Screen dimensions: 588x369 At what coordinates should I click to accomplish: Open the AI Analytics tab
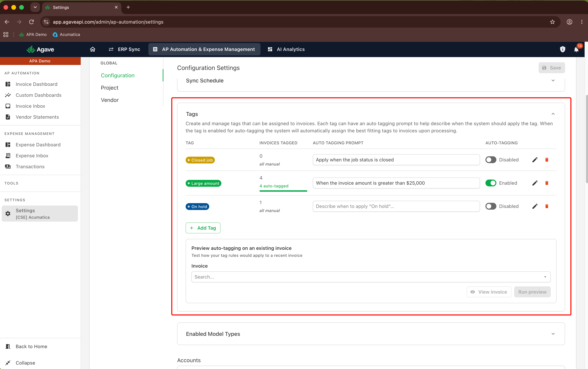pos(286,49)
